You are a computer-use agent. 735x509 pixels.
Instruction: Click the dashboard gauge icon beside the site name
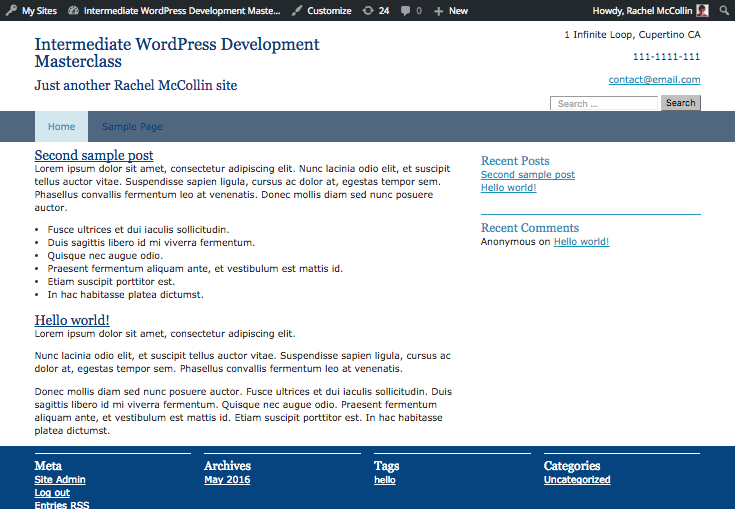point(73,10)
